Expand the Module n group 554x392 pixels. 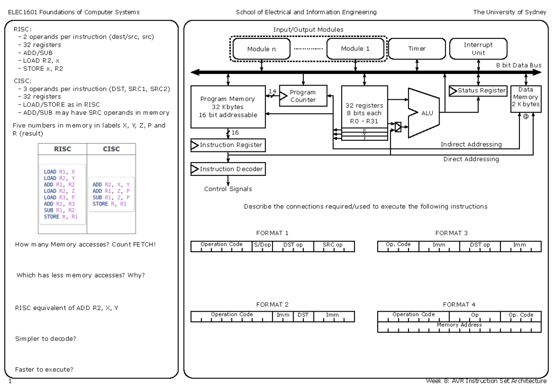261,48
